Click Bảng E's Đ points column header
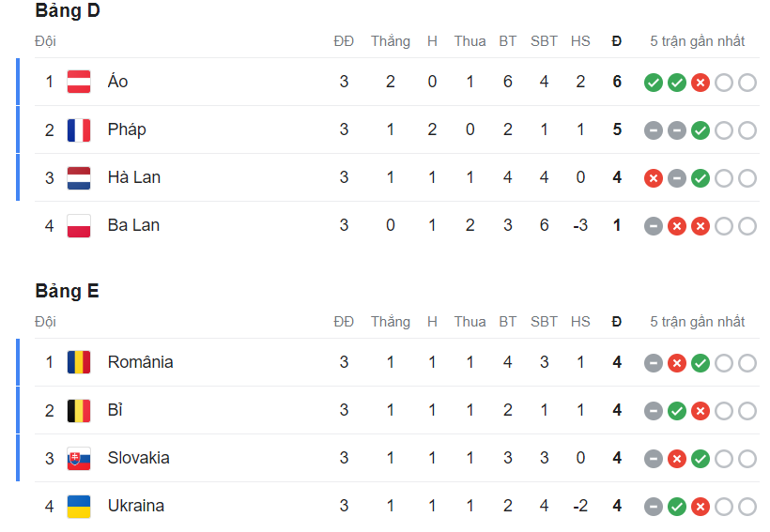The height and width of the screenshot is (532, 770). pos(617,322)
